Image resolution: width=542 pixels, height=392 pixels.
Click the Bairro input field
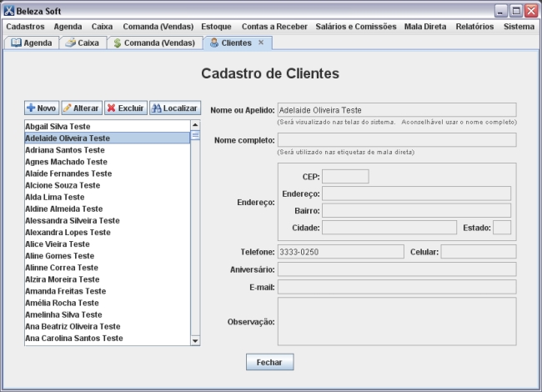pyautogui.click(x=417, y=210)
